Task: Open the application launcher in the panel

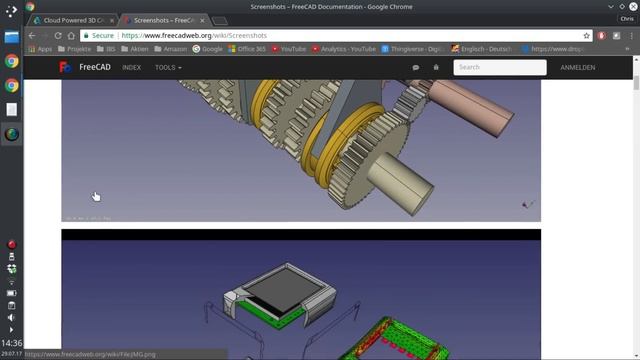Action: 11,11
